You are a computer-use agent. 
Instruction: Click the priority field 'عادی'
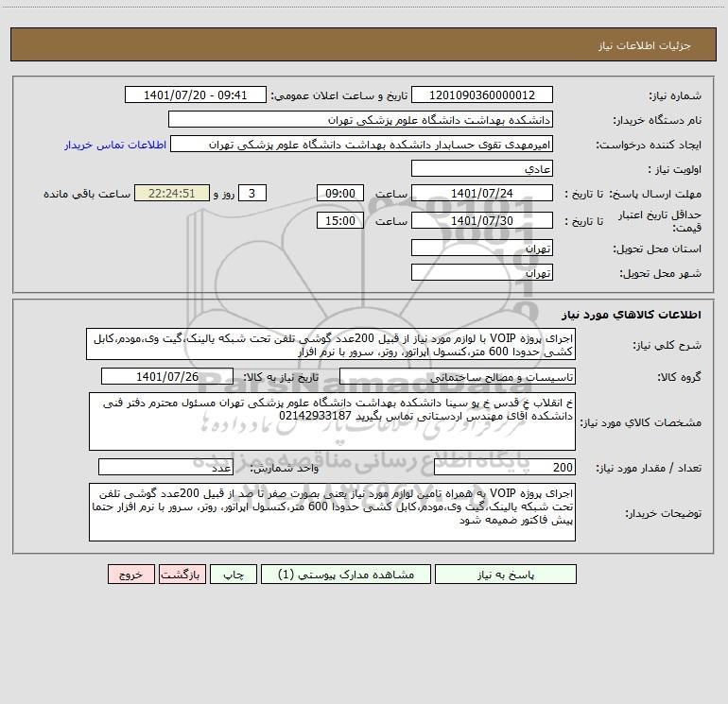click(482, 168)
